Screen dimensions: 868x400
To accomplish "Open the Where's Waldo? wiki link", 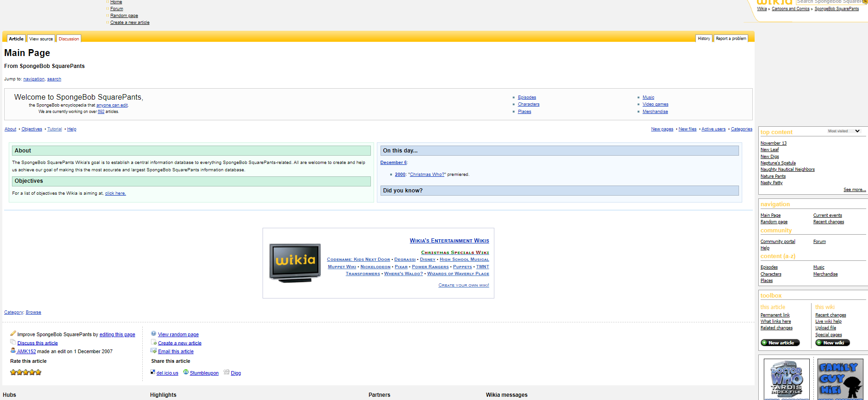I will point(403,274).
